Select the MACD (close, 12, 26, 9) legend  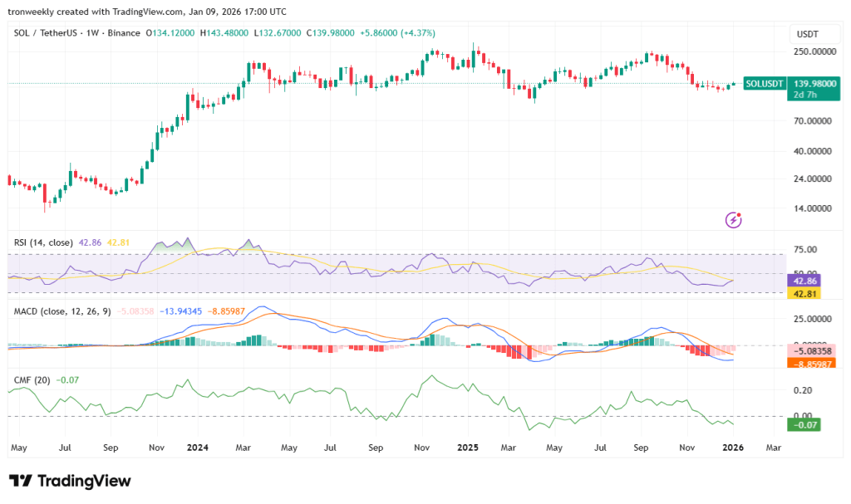coord(61,311)
